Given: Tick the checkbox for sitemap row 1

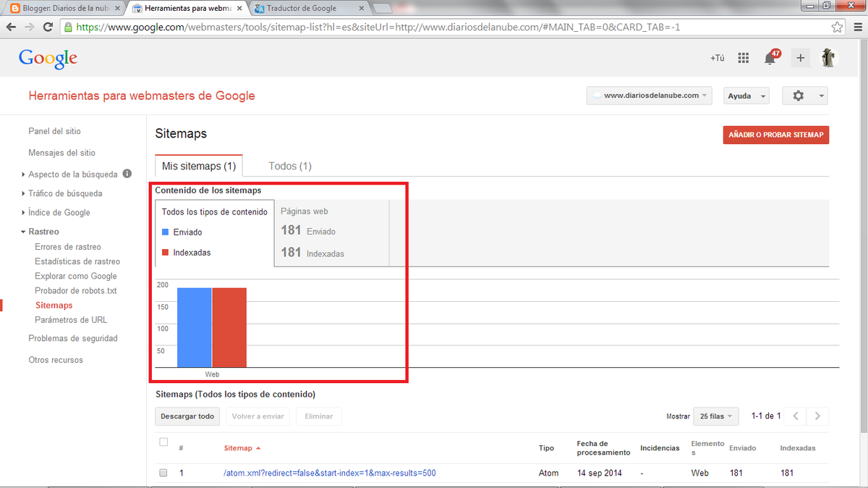Looking at the screenshot, I should tap(163, 473).
